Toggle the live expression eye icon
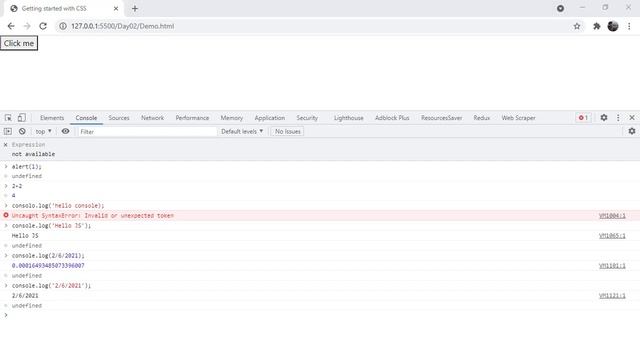This screenshot has width=640, height=360. pos(65,131)
